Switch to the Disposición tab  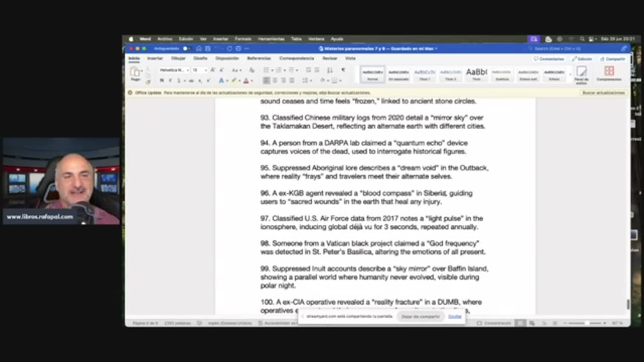[x=227, y=59]
